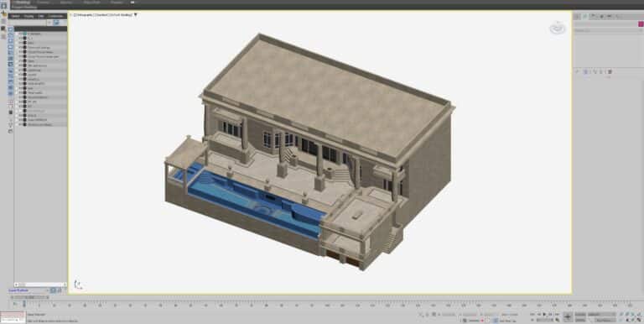Click the viewport filter funnel icon
The image size is (644, 324).
pyautogui.click(x=136, y=15)
